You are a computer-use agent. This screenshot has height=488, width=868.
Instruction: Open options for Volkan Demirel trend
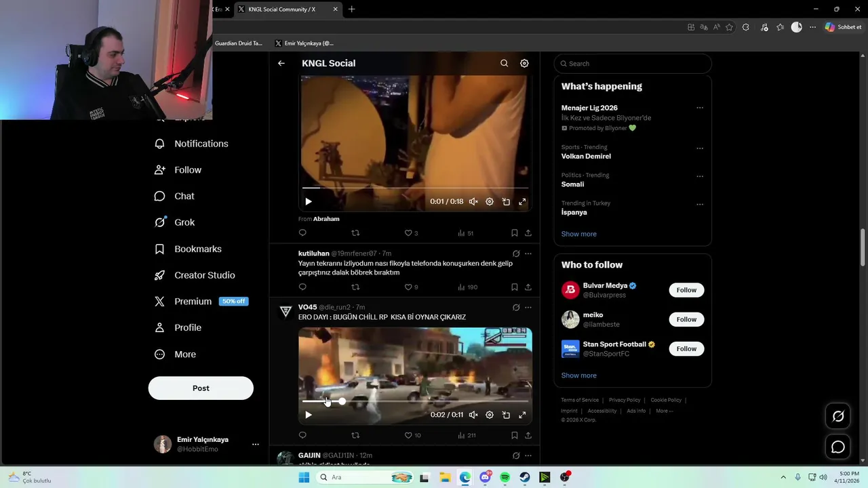click(700, 148)
